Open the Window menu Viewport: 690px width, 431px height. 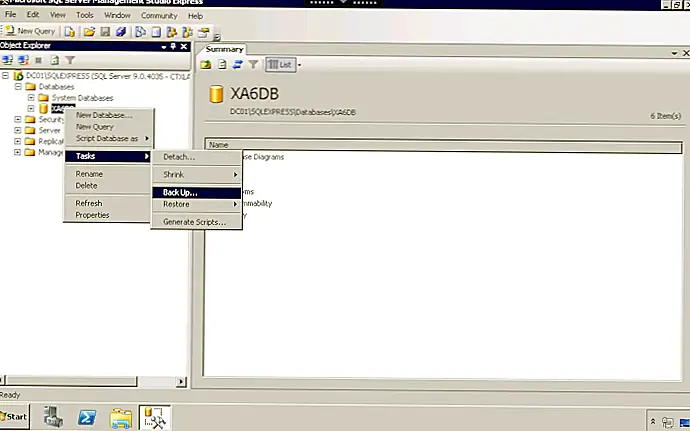coord(117,15)
